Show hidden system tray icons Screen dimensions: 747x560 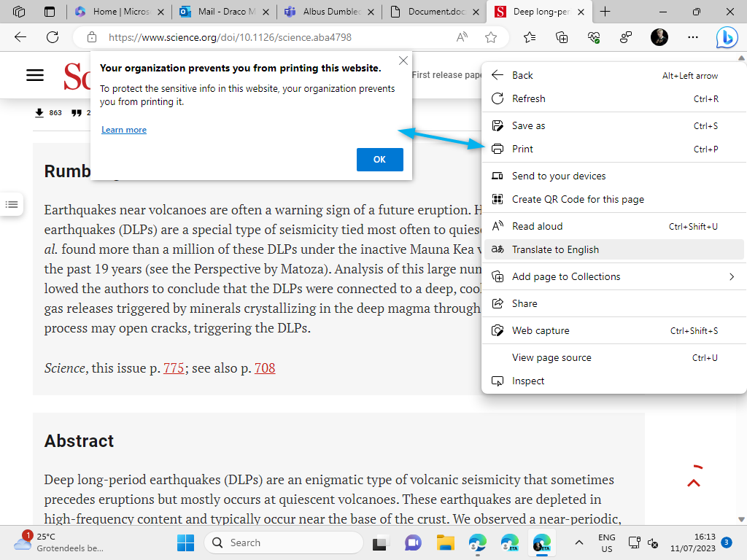[x=579, y=542]
